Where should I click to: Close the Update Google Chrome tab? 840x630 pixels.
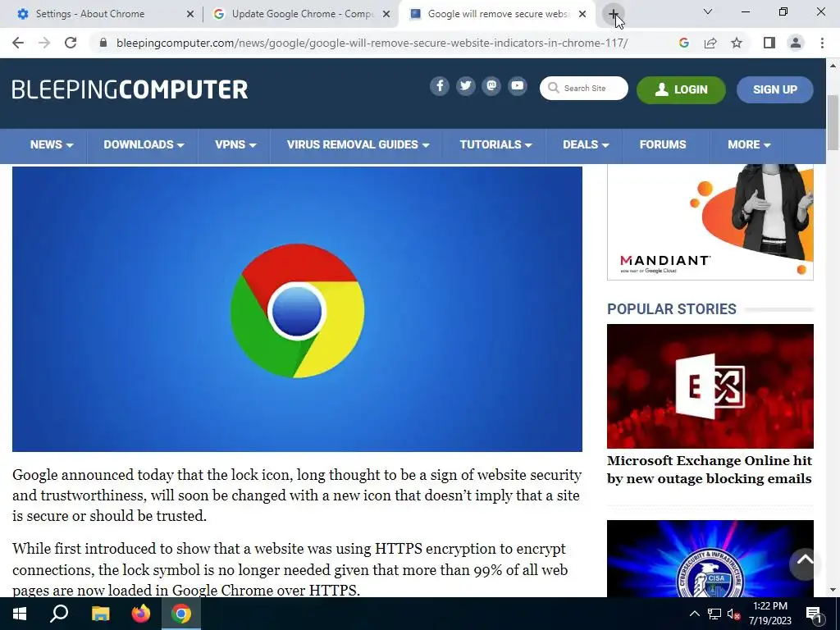tap(386, 15)
